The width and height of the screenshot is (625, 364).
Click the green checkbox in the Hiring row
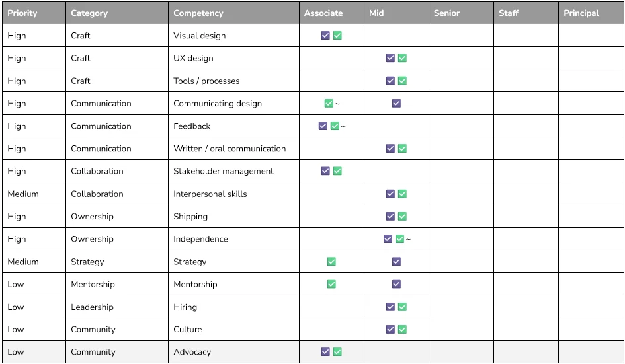[402, 307]
